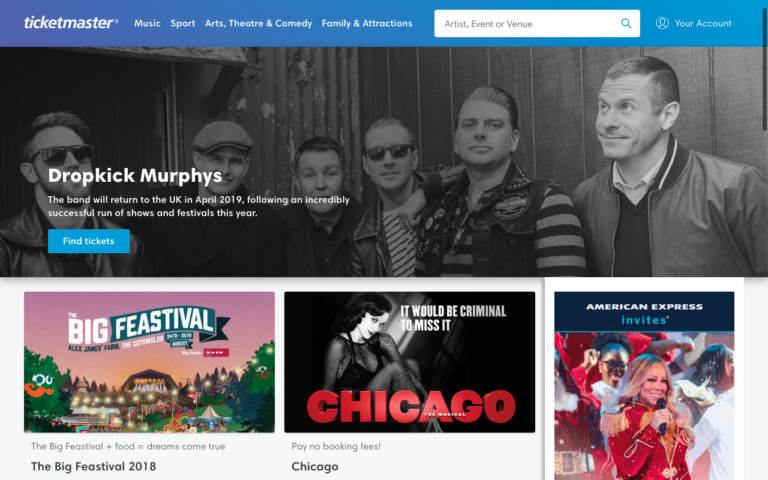The image size is (768, 480).
Task: Open the Your Account link
Action: 703,23
